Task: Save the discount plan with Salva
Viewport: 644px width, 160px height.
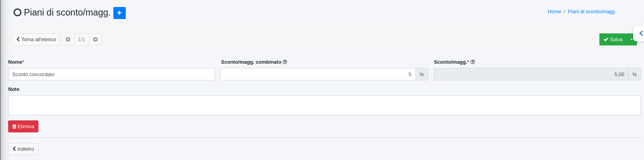Action: [613, 40]
